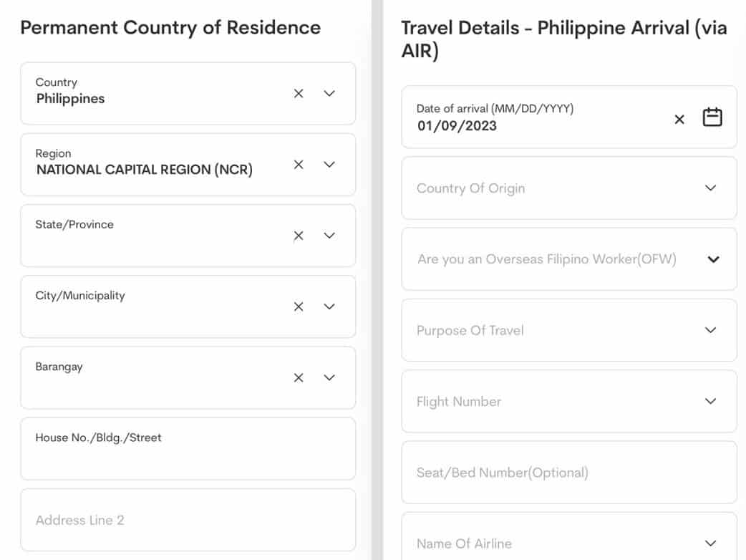Open the Region dropdown list
This screenshot has height=560, width=746.
(329, 165)
